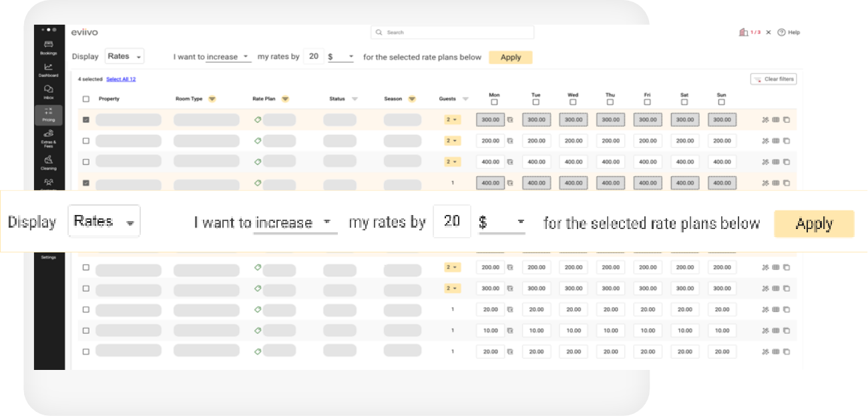Switch to Dashboard in the sidebar
The image size is (868, 416).
click(48, 67)
